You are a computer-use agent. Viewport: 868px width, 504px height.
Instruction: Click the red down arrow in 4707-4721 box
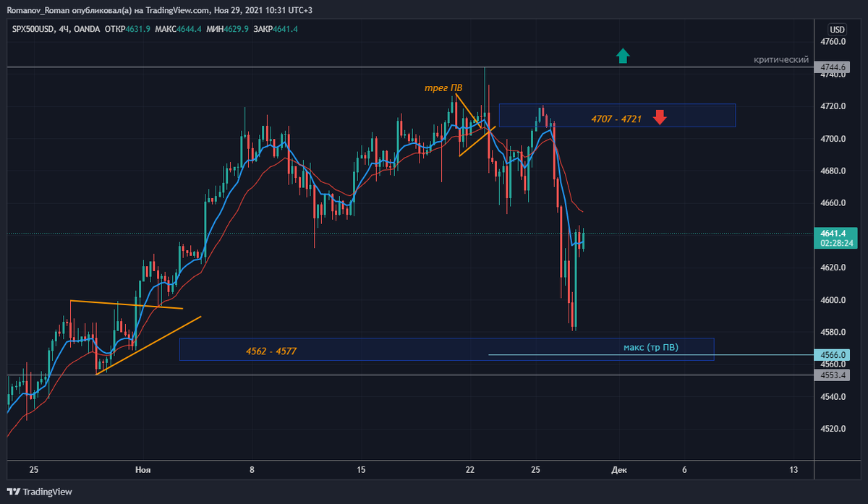coord(659,117)
